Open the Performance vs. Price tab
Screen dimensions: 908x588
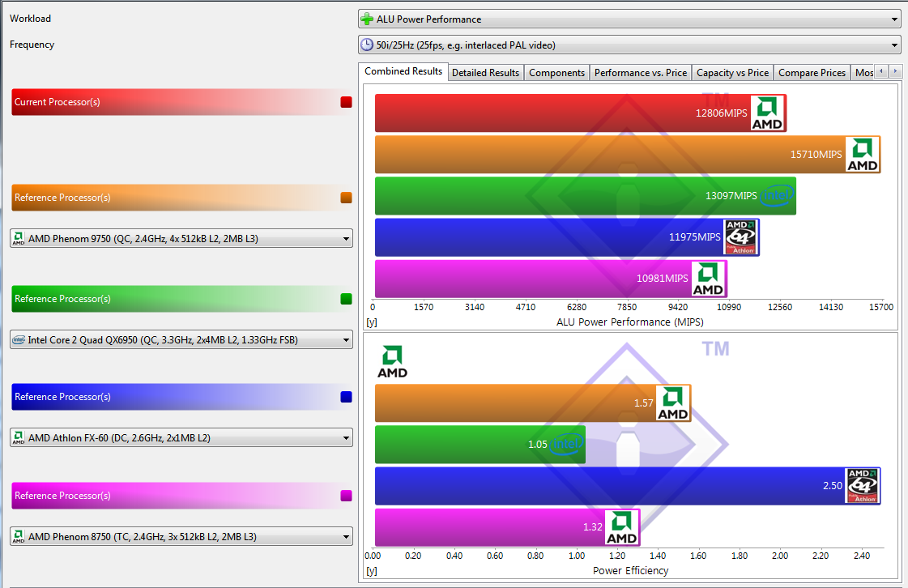(640, 73)
